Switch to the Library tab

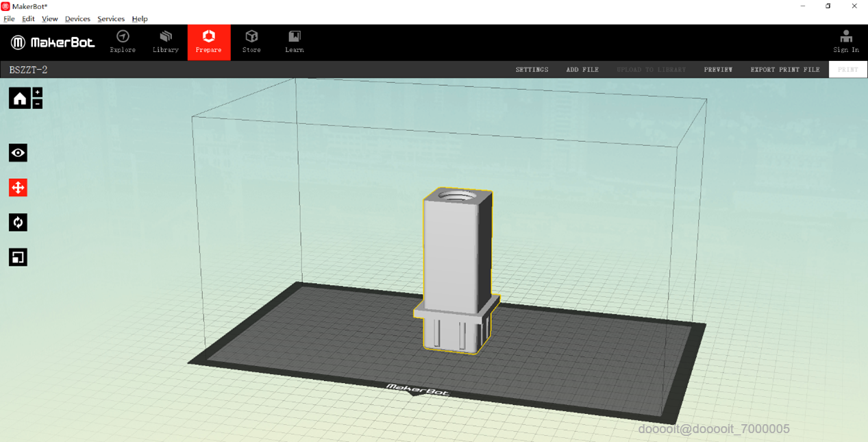pos(166,42)
